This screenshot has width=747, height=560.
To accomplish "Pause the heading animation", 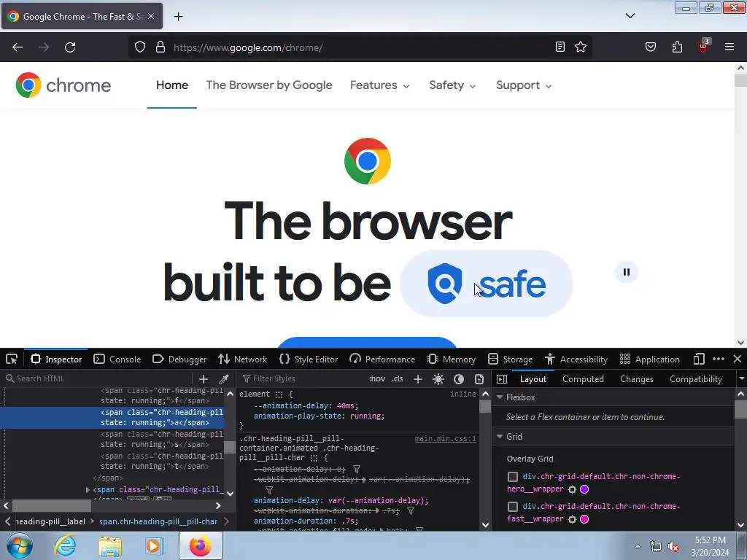I will click(626, 272).
